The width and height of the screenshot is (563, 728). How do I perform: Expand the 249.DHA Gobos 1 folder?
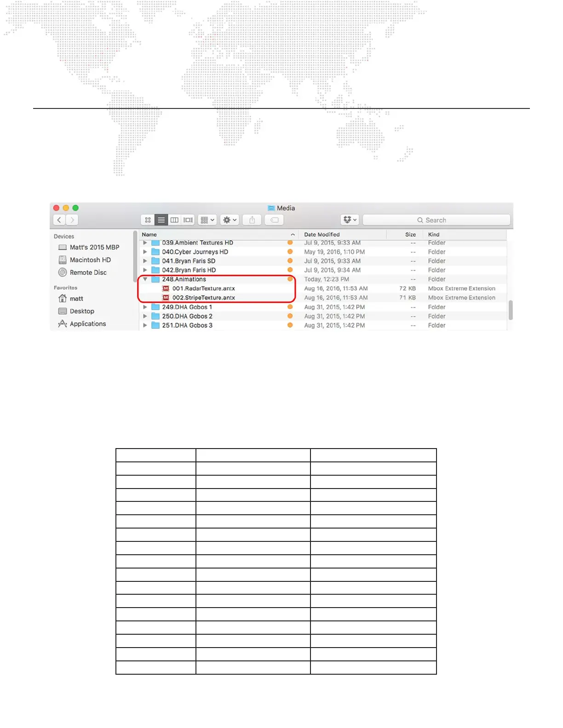[x=145, y=307]
